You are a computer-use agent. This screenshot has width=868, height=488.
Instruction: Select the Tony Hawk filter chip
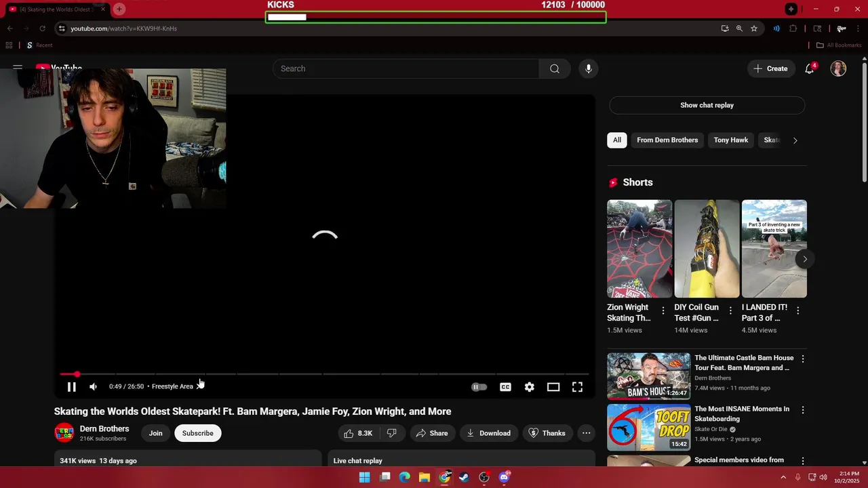(731, 140)
